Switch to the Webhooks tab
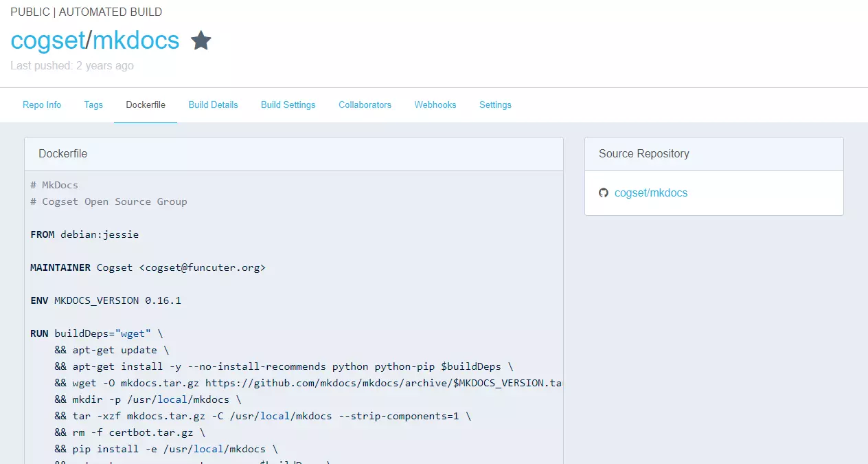Image resolution: width=868 pixels, height=464 pixels. tap(435, 105)
